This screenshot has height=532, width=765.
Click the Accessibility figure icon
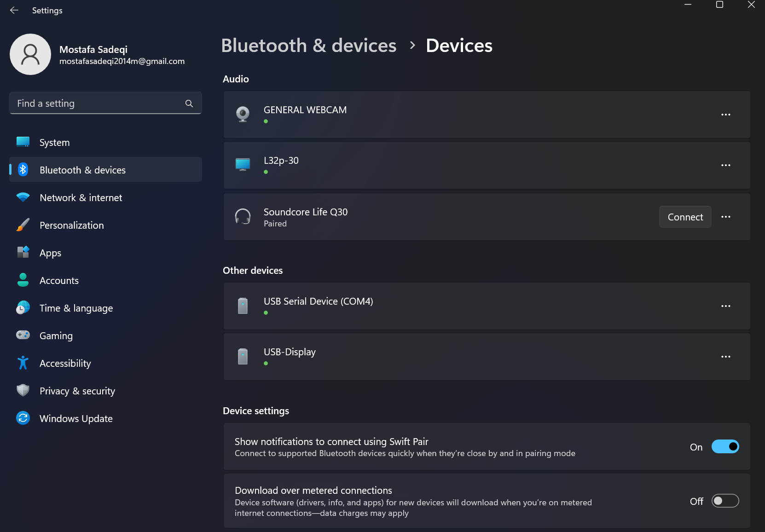click(23, 363)
